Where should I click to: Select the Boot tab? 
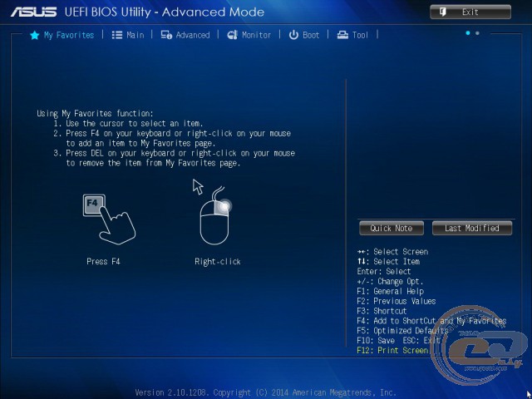(x=304, y=35)
